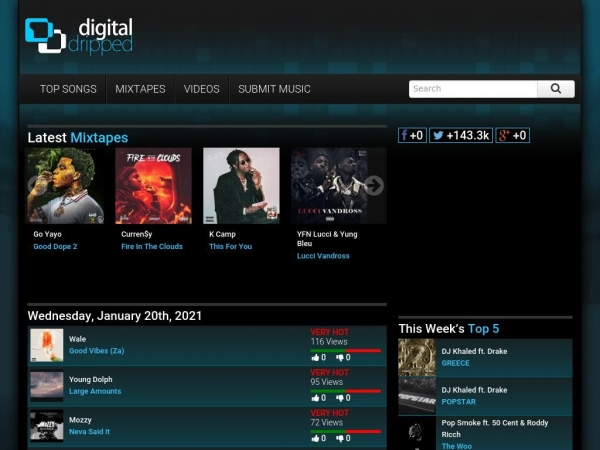Click the artist name "Go Yayo"
Screen dimensions: 600x450
pyautogui.click(x=47, y=234)
